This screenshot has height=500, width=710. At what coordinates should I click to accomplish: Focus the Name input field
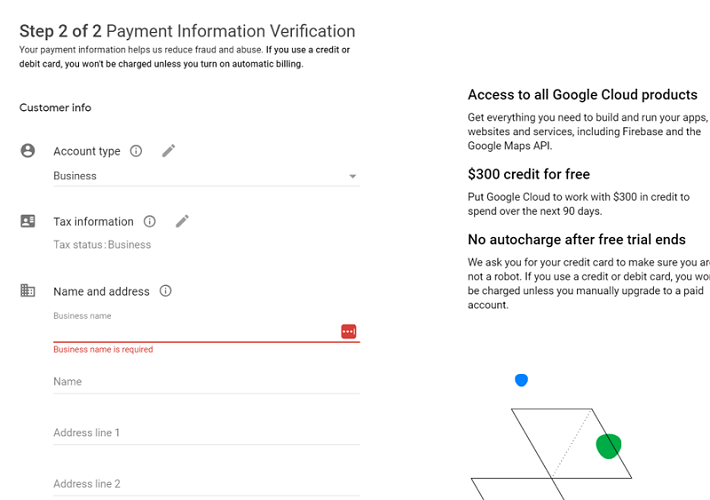click(x=205, y=382)
